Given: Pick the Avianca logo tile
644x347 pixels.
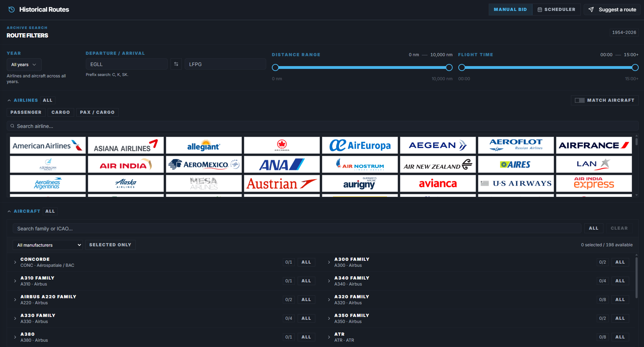Looking at the screenshot, I should 438,183.
